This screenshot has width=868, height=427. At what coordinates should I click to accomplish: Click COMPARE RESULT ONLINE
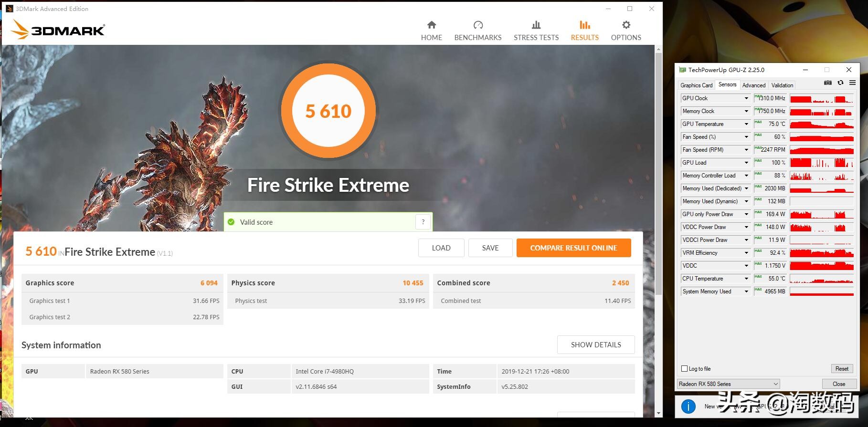(x=573, y=248)
